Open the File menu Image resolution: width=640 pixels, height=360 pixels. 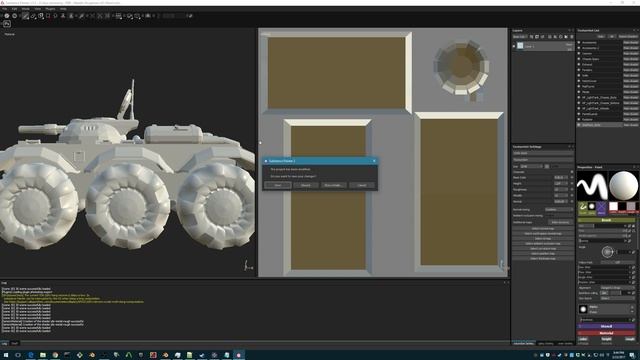click(4, 9)
